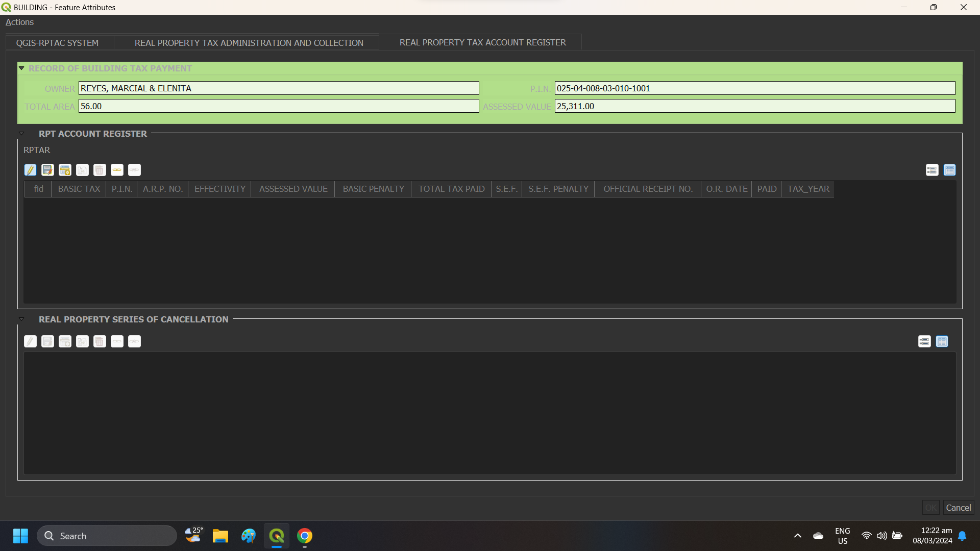Add a new child feature to RPTAR
980x551 pixels.
tap(65, 170)
